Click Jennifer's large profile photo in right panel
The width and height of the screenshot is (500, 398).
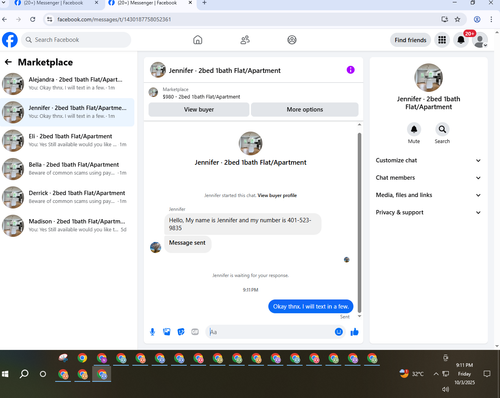coord(428,77)
